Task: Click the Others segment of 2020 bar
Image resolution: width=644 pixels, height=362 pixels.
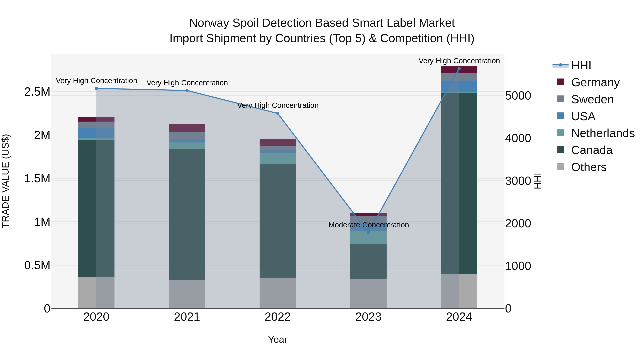Action: [96, 292]
